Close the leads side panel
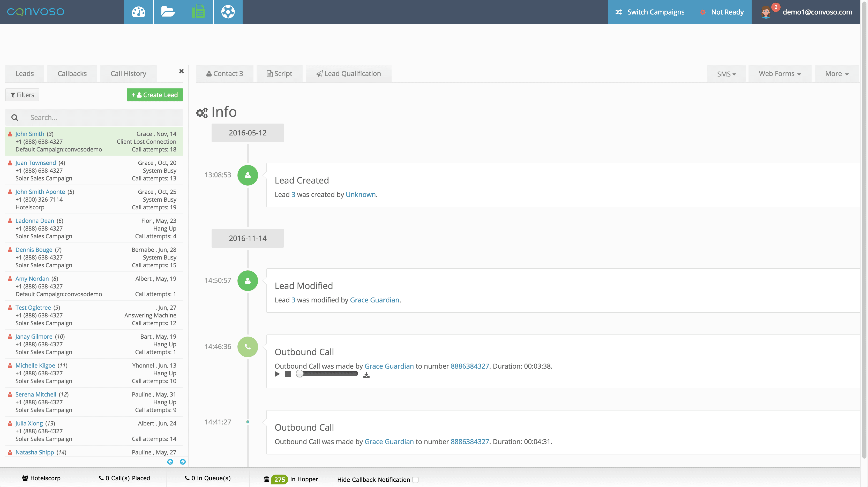This screenshot has width=868, height=487. 181,71
